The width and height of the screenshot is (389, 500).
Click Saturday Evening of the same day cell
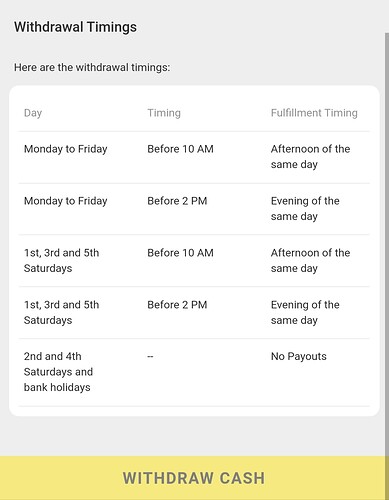pyautogui.click(x=305, y=312)
